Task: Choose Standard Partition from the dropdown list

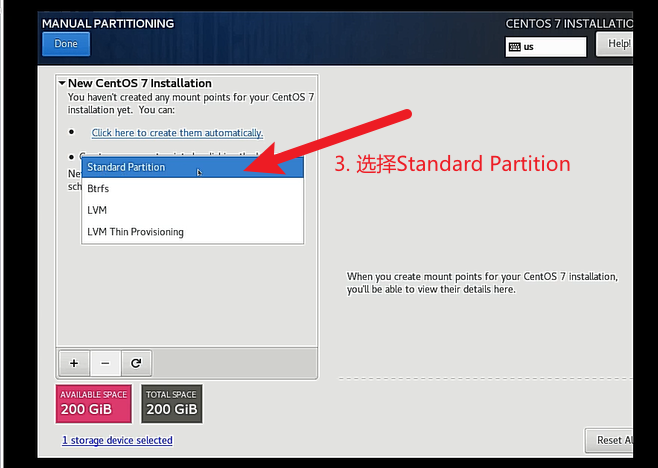Action: pos(192,167)
